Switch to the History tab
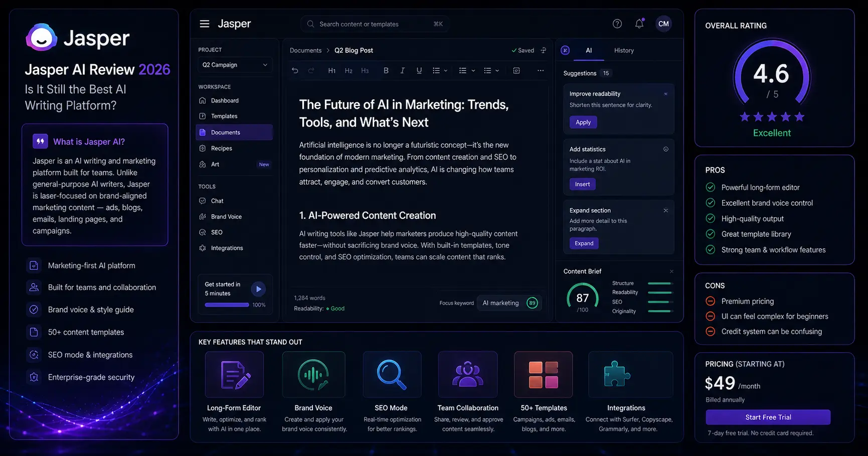 click(x=624, y=50)
